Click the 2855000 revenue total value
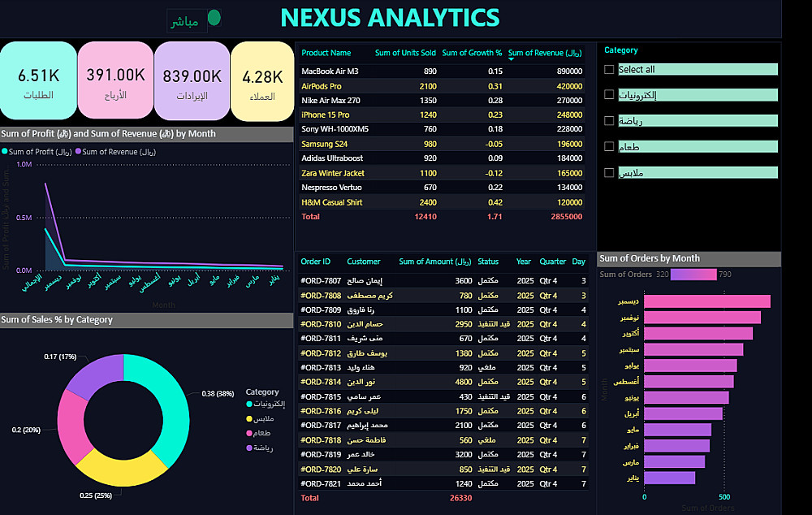The image size is (812, 515). tap(567, 217)
